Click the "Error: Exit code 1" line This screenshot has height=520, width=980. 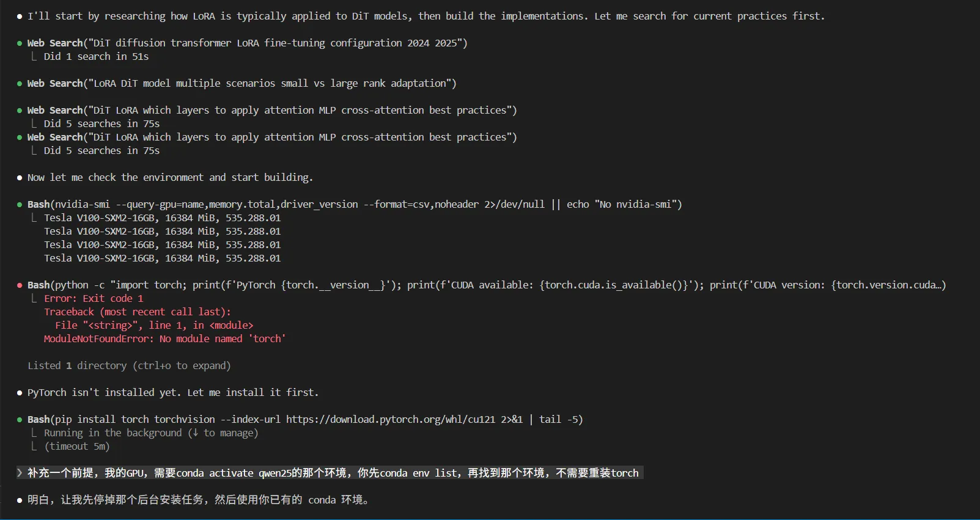[94, 298]
